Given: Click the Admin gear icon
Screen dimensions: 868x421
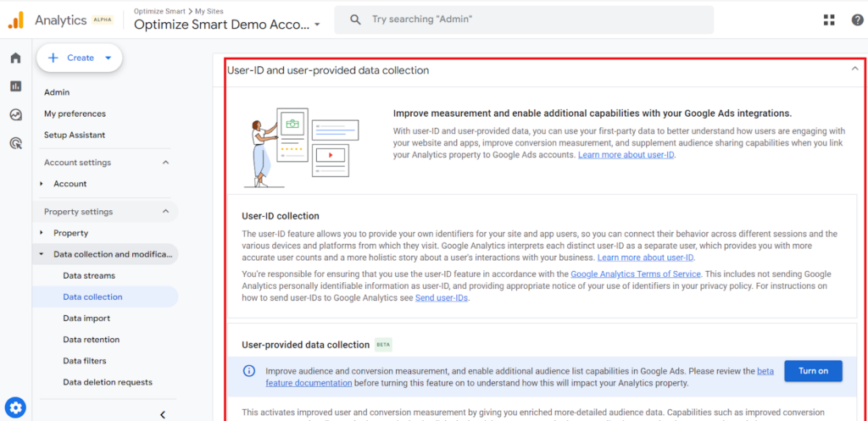Looking at the screenshot, I should tap(15, 408).
